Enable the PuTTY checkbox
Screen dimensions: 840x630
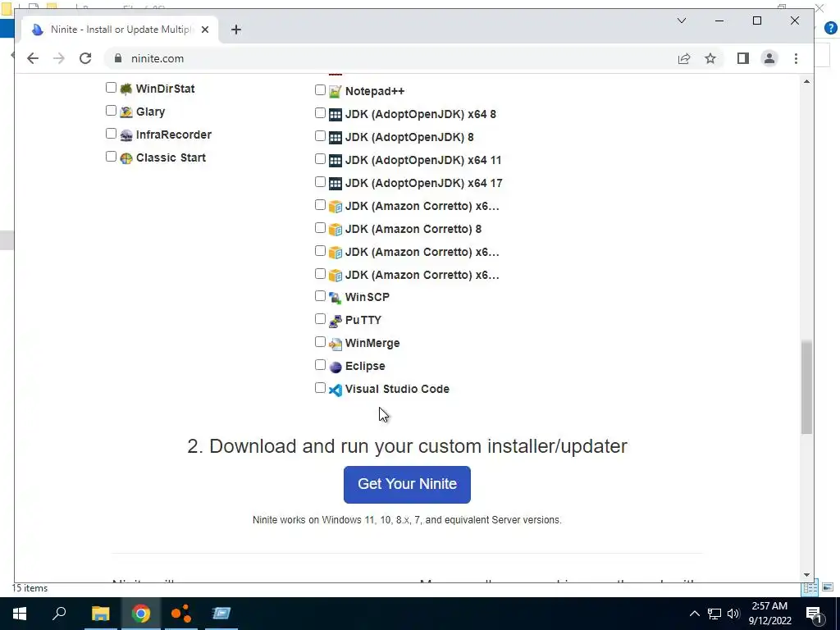click(321, 319)
